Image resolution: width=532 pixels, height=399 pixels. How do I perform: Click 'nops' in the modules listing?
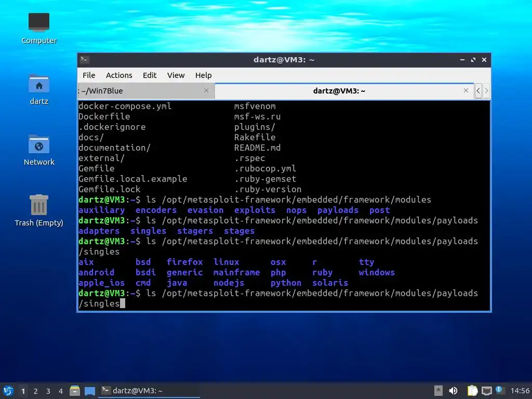(296, 210)
